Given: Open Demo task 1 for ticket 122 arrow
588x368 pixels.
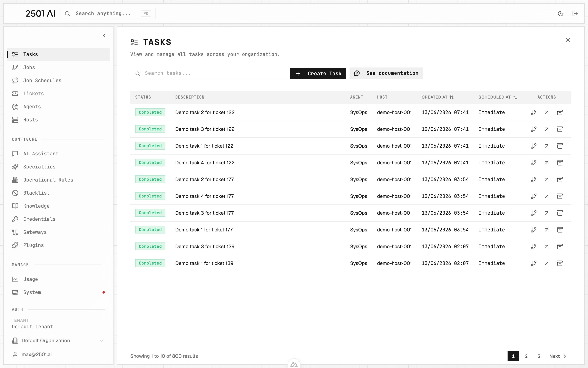Looking at the screenshot, I should click(547, 146).
